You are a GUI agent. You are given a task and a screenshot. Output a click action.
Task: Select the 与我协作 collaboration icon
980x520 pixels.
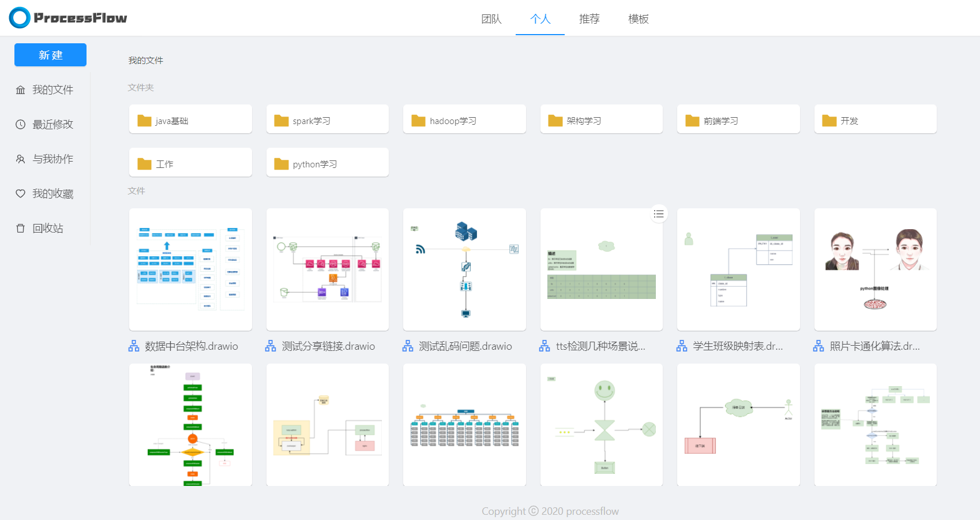click(x=21, y=159)
